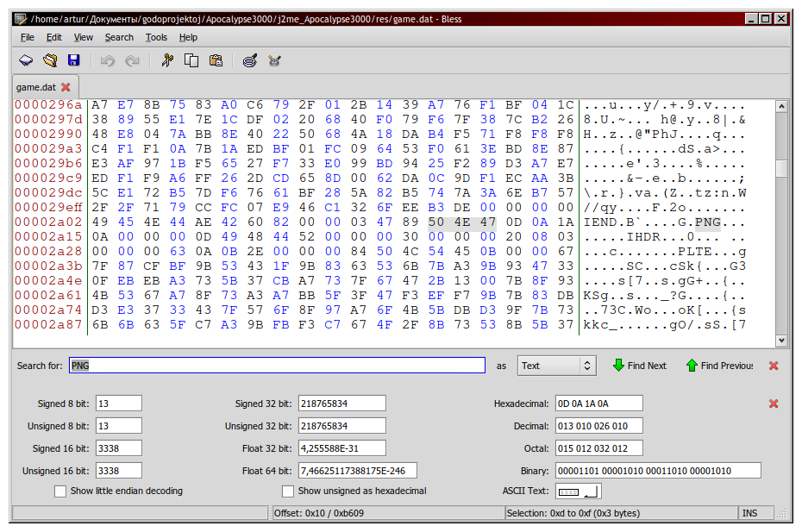The image size is (802, 532).
Task: Create a new file with the New toolbar icon
Action: point(26,61)
